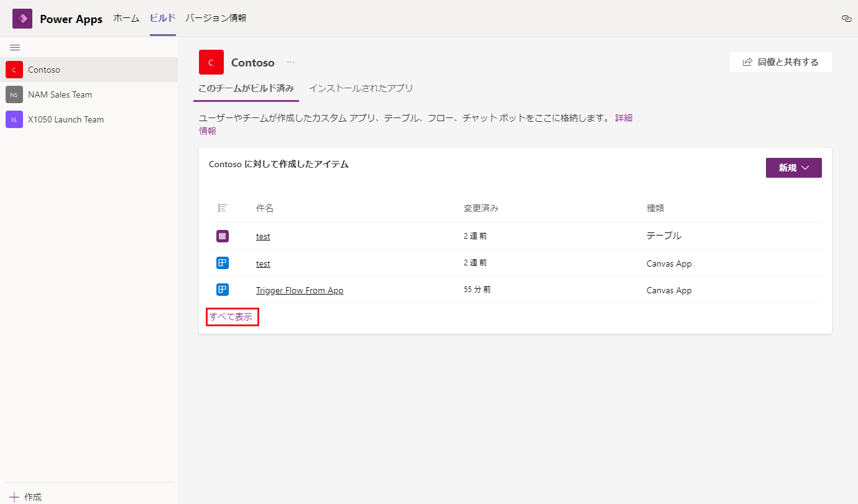
Task: Click the test table icon in the list
Action: click(x=222, y=236)
